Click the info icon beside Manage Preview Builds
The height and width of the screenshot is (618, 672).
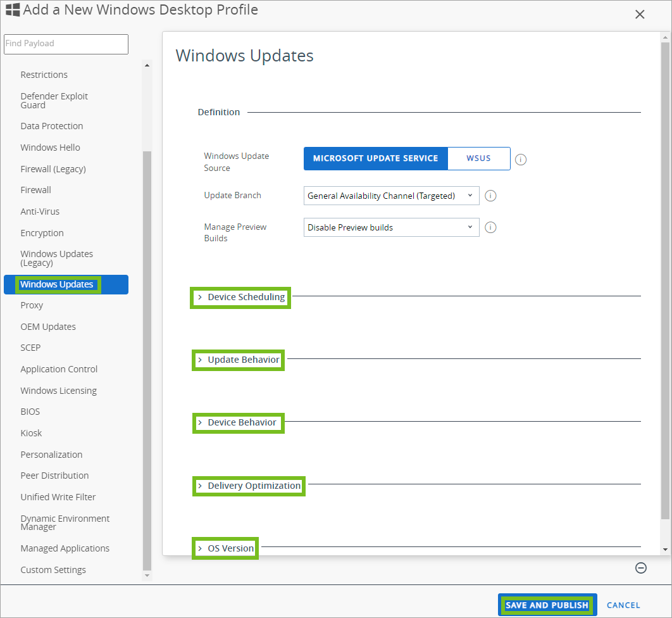pyautogui.click(x=490, y=227)
